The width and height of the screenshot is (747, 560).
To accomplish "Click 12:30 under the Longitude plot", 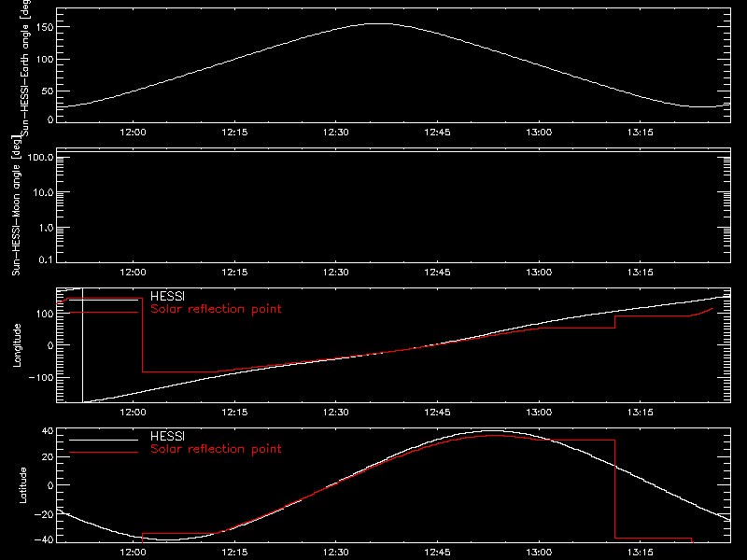I will click(336, 413).
